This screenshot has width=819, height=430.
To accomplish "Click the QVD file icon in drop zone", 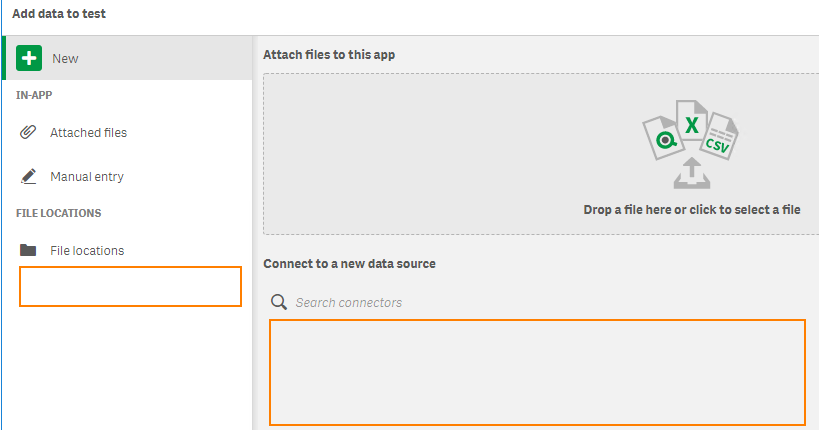I will (661, 139).
